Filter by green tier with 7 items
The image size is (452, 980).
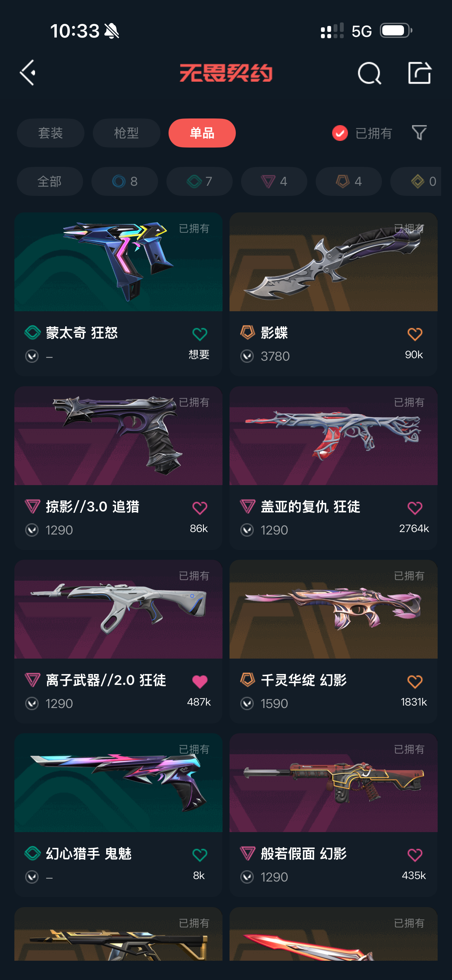click(199, 182)
